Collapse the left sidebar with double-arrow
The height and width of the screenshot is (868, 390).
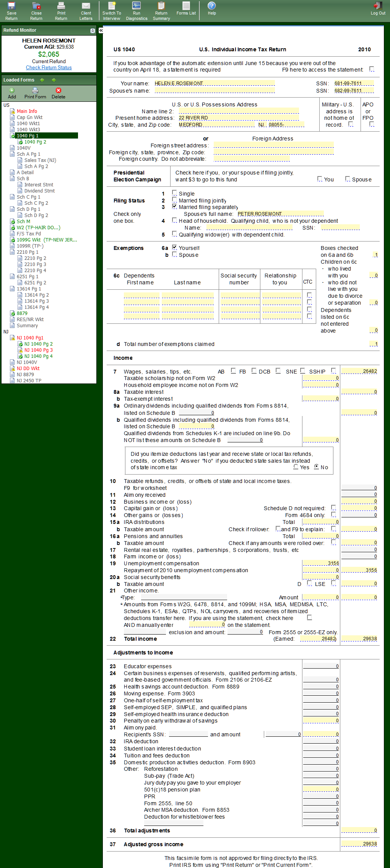(x=101, y=30)
